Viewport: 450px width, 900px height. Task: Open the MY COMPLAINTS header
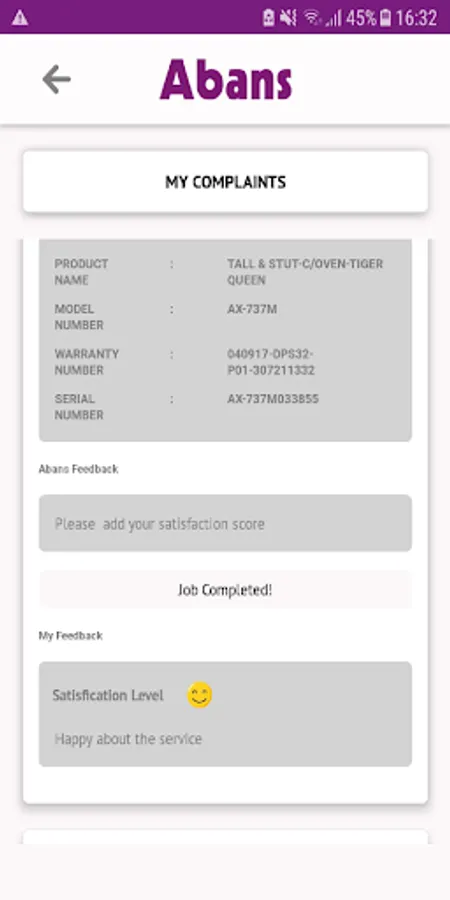point(226,182)
